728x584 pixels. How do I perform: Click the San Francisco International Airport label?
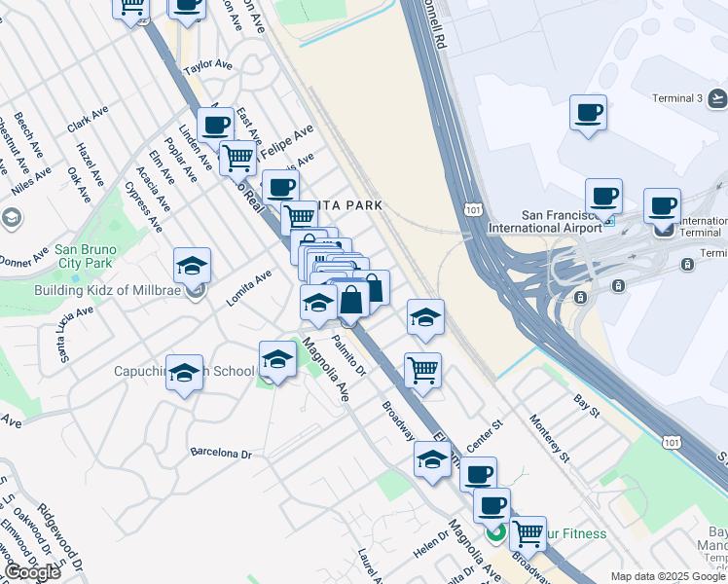pyautogui.click(x=545, y=222)
